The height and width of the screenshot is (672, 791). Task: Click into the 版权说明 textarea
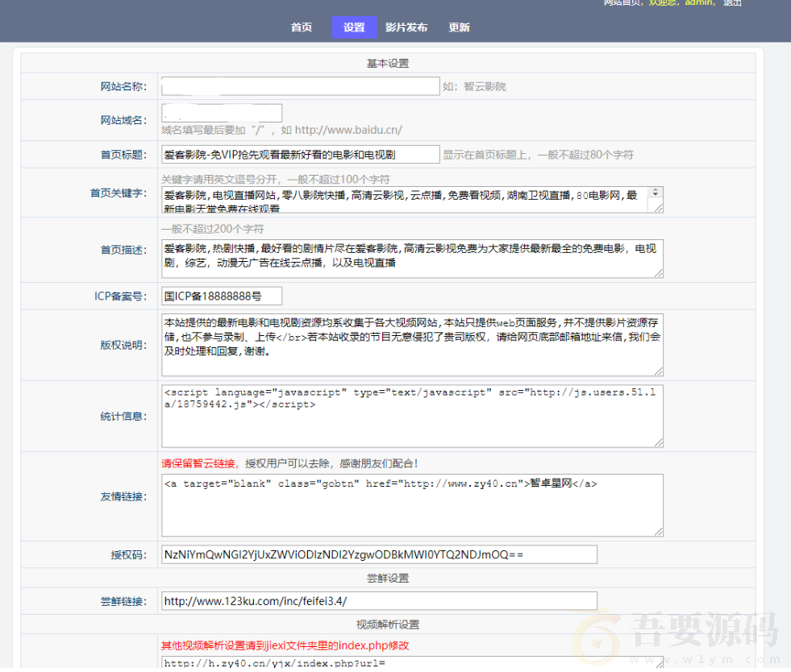(412, 345)
